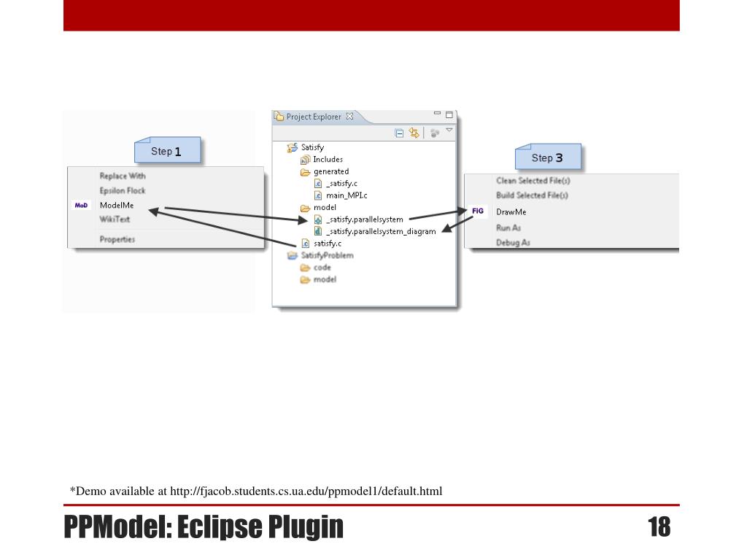The image size is (747, 560).
Task: Select the _satisfy.parallelsystem_diagram file
Action: (381, 231)
